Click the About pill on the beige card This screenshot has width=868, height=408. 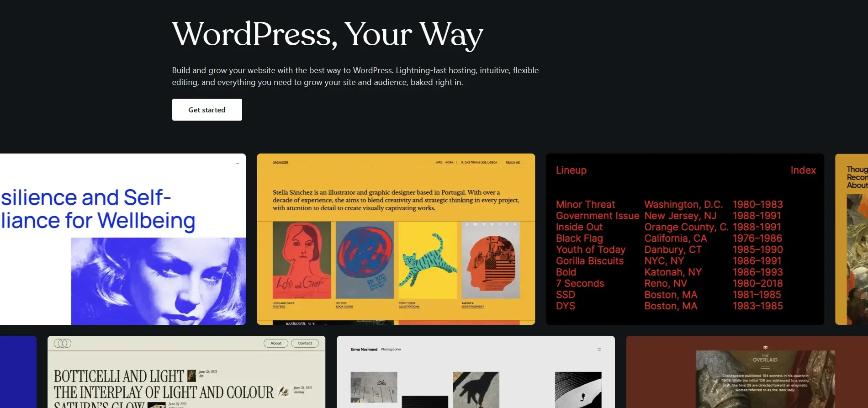tap(276, 343)
